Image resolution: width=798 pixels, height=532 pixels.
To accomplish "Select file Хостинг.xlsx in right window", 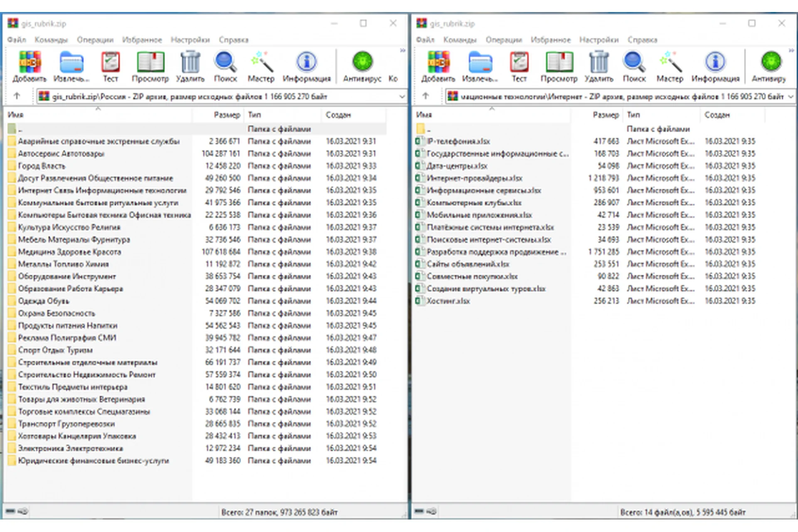I will point(448,301).
